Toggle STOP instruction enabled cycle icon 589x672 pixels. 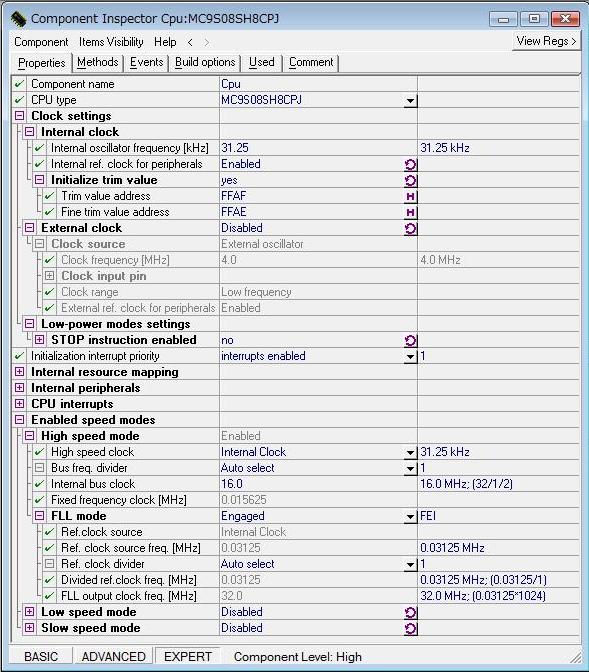[410, 341]
